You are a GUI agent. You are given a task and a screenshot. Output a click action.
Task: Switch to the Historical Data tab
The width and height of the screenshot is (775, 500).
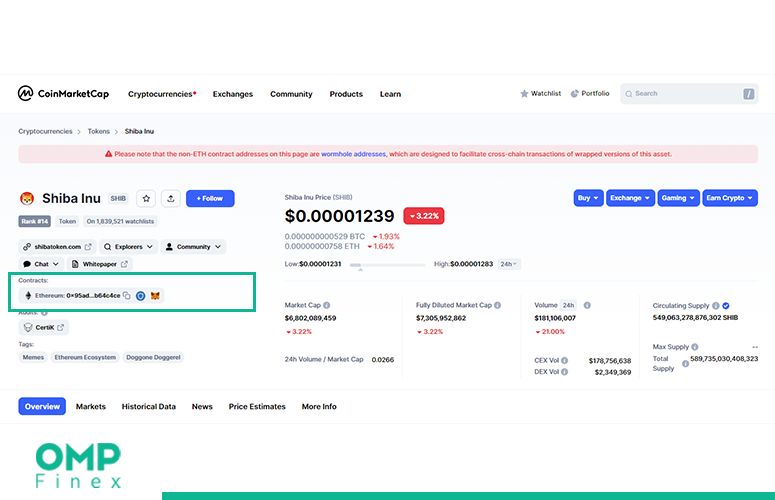tap(149, 407)
